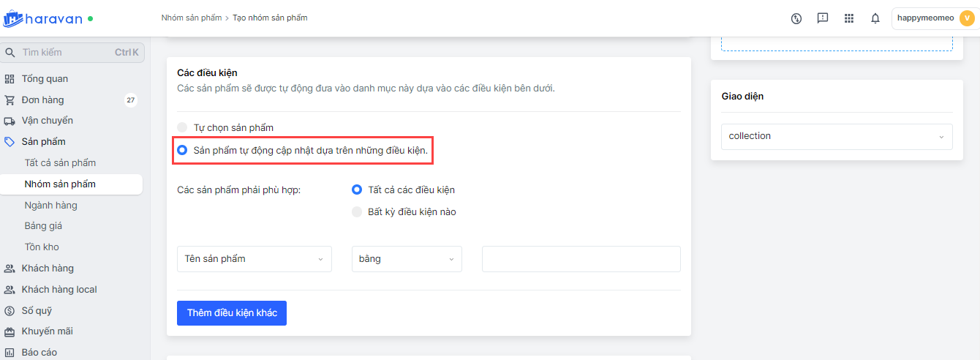Image resolution: width=980 pixels, height=360 pixels.
Task: Click the search magnifier icon in sidebar
Action: pos(10,53)
